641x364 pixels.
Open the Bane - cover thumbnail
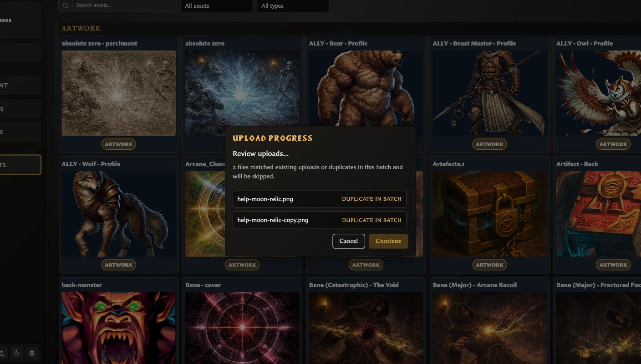click(242, 328)
